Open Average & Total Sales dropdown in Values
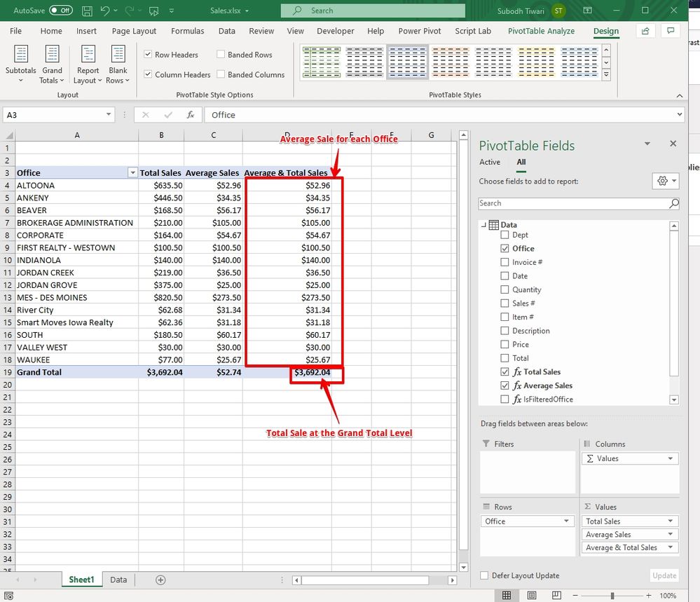The image size is (700, 602). pos(671,547)
